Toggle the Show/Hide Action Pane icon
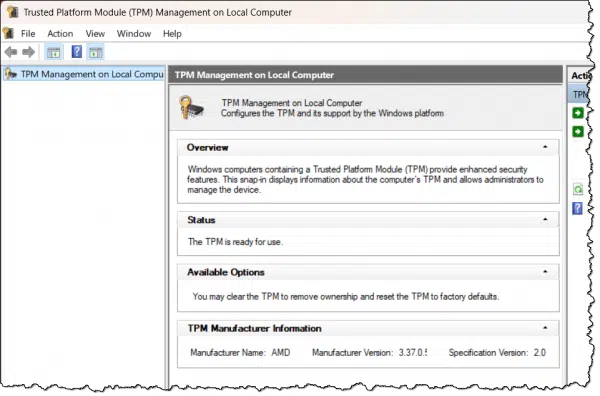Viewport: 600px width, 396px height. (96, 52)
